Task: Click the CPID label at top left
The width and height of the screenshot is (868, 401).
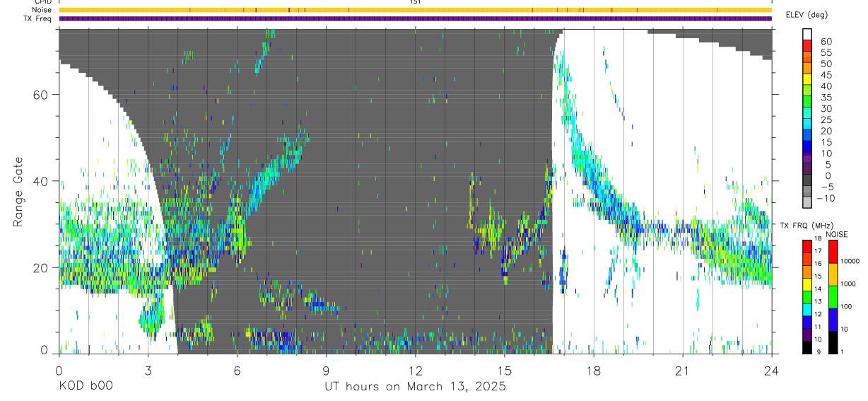Action: pos(44,2)
